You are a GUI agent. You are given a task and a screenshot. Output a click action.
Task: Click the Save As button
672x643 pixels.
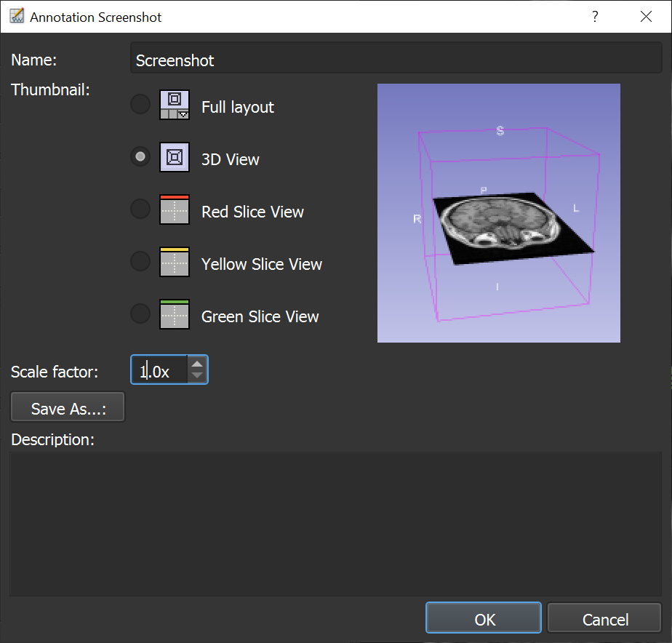click(x=67, y=407)
